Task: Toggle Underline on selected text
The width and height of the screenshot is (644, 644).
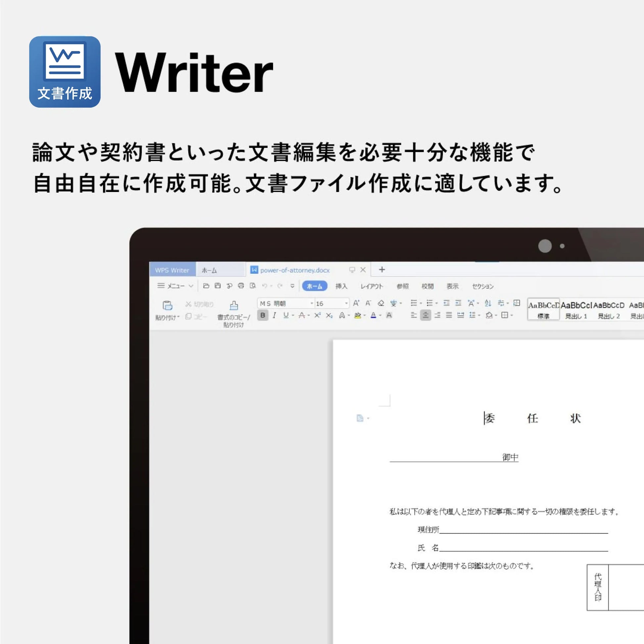Action: tap(286, 315)
